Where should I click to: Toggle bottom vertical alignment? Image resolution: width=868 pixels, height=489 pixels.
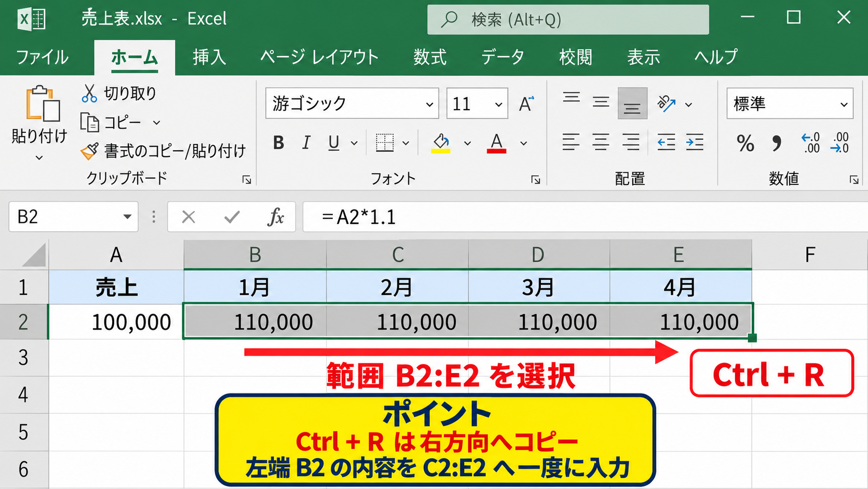click(632, 103)
